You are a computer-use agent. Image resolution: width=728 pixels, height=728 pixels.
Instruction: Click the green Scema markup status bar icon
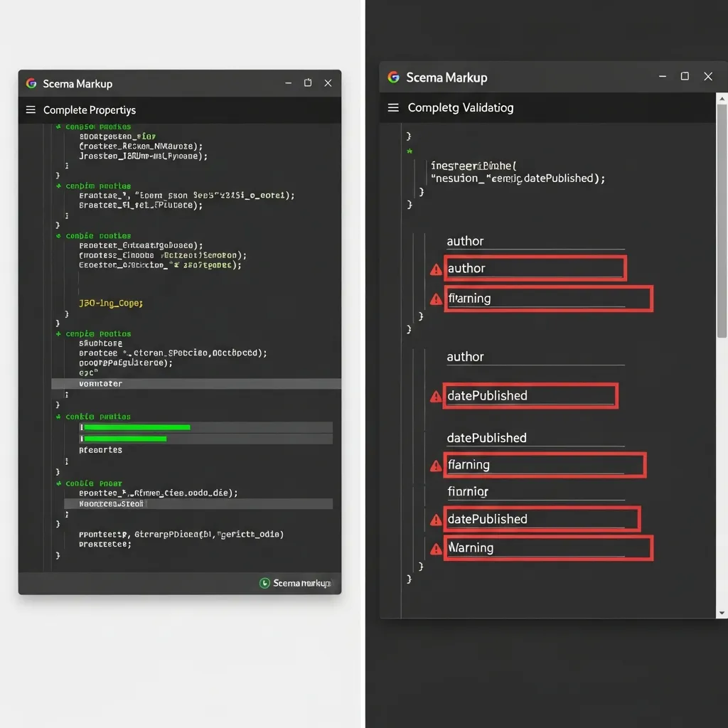pos(264,583)
